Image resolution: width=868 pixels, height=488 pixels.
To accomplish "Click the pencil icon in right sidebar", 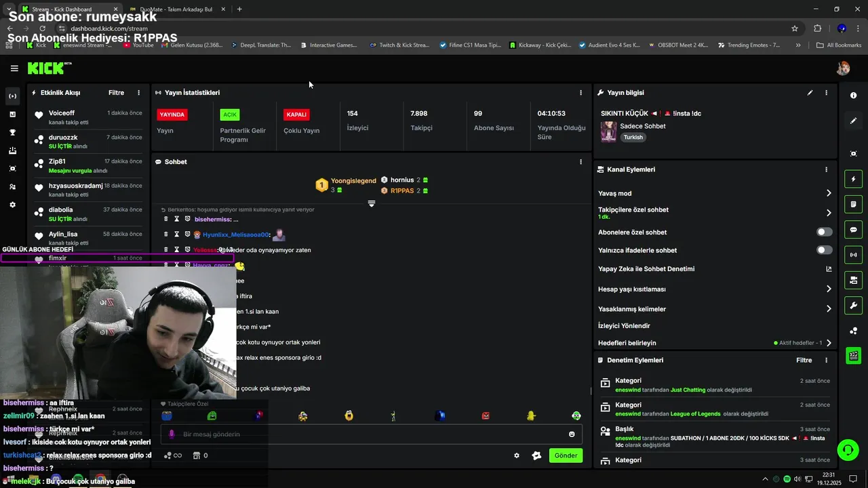I will pyautogui.click(x=854, y=121).
